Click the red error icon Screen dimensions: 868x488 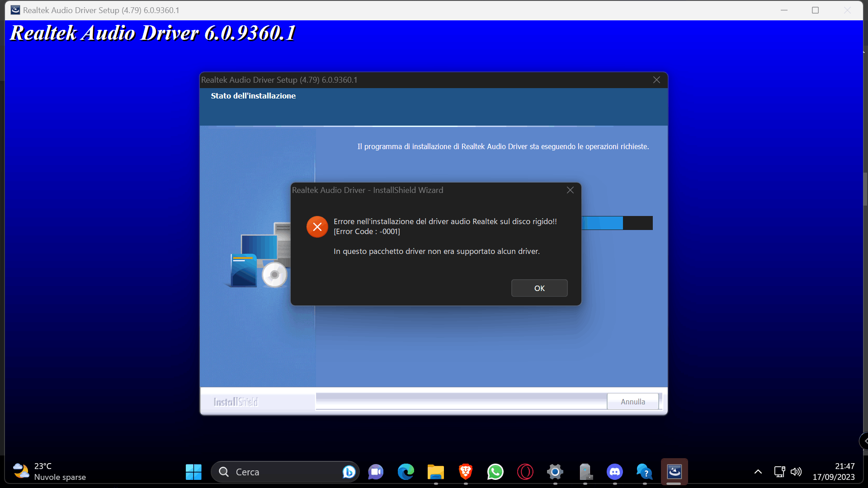[x=317, y=227]
